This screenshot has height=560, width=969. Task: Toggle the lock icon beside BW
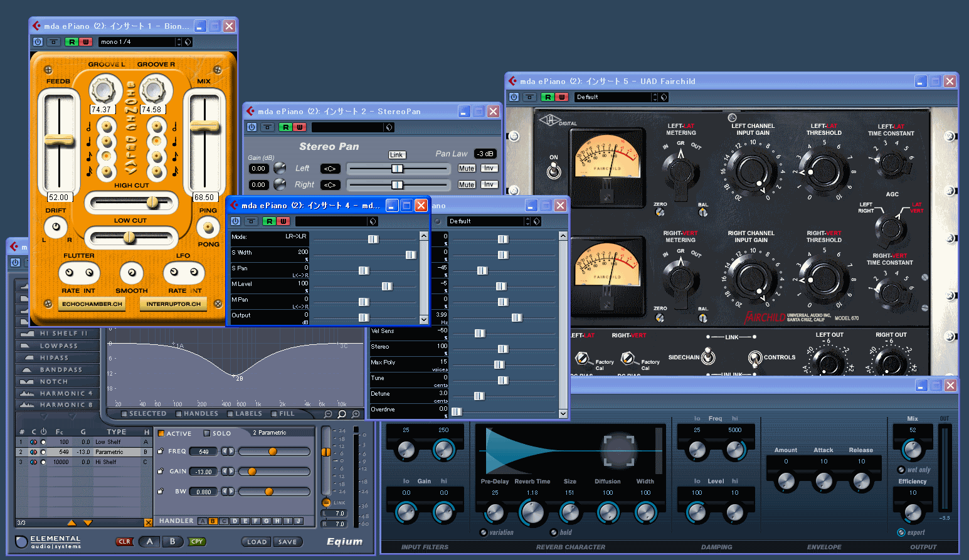click(161, 491)
